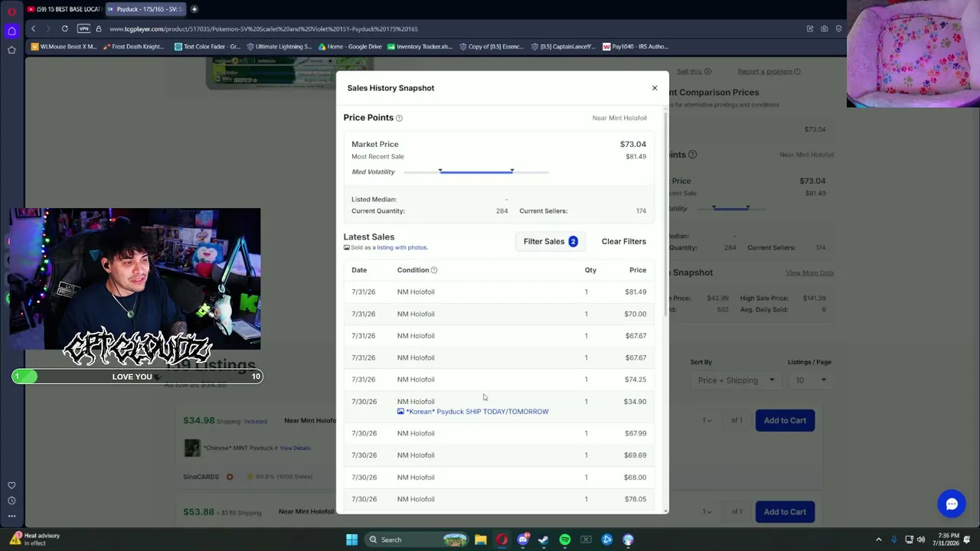The height and width of the screenshot is (551, 980).
Task: Switch to the YouTube 15 BEST BASE tab
Action: (64, 9)
